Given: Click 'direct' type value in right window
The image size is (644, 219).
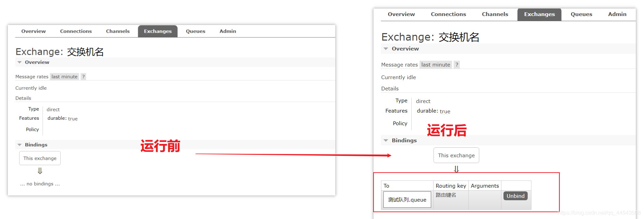Looking at the screenshot, I should 423,101.
